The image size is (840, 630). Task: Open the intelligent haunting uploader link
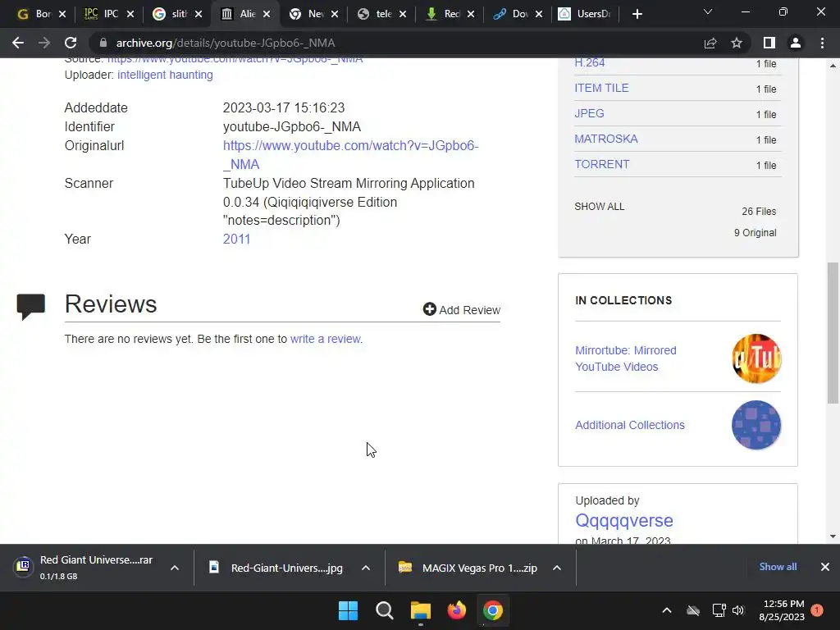click(x=165, y=75)
